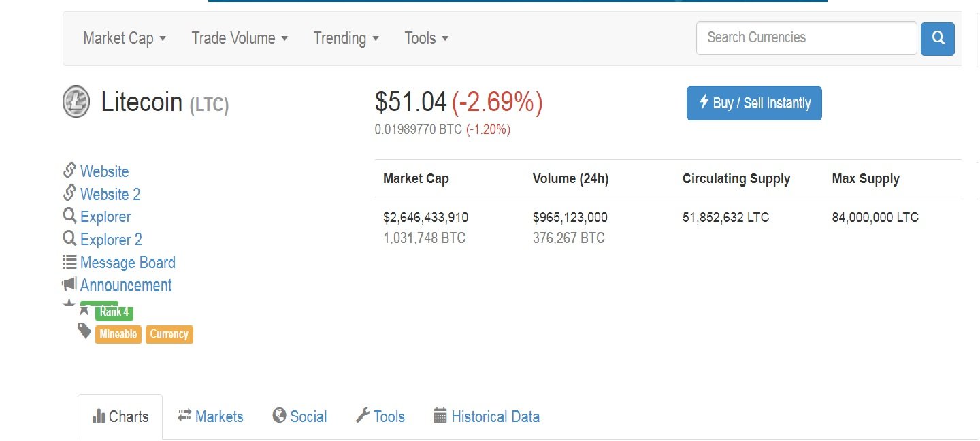This screenshot has width=980, height=441.
Task: Click the $965,123,000 volume value
Action: (x=570, y=218)
